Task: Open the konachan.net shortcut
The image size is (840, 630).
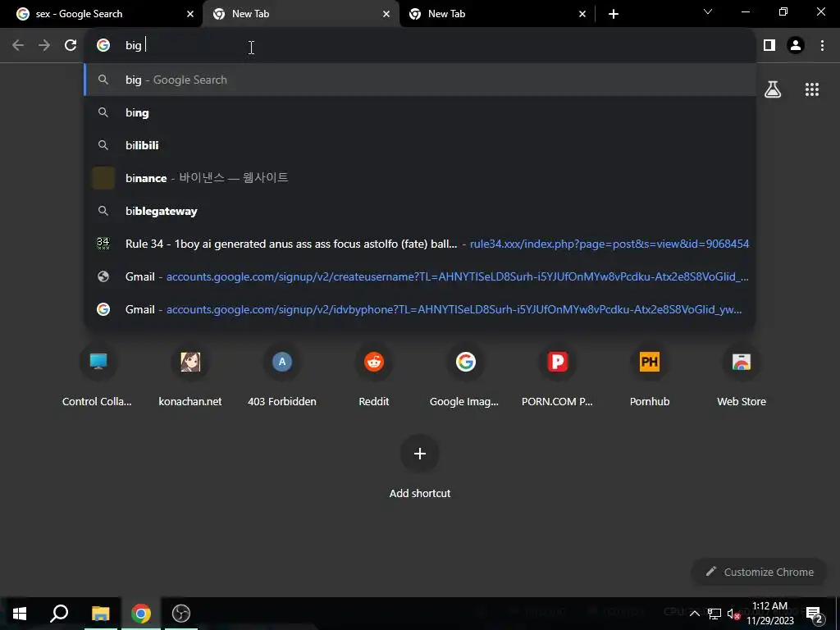Action: coord(190,377)
